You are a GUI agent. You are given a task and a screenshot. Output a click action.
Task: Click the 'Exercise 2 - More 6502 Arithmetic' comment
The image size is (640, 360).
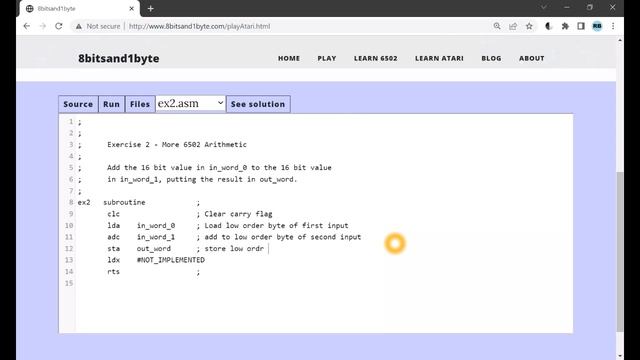tap(177, 144)
